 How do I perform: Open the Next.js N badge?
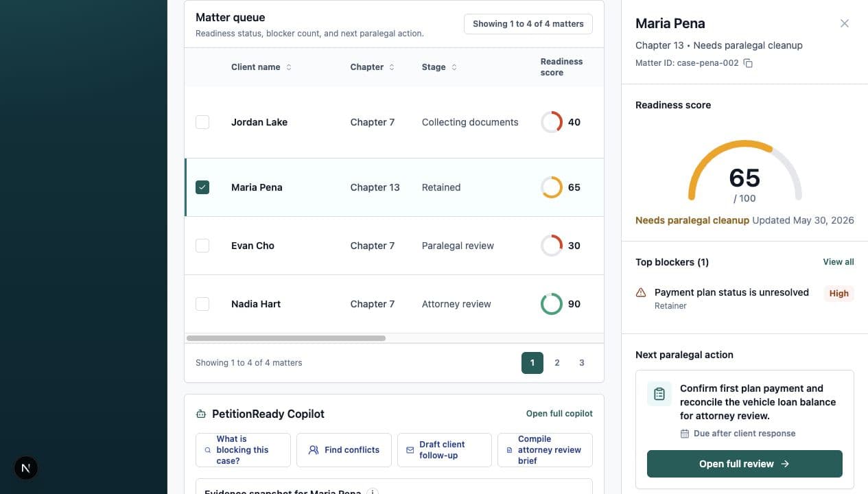(x=26, y=468)
